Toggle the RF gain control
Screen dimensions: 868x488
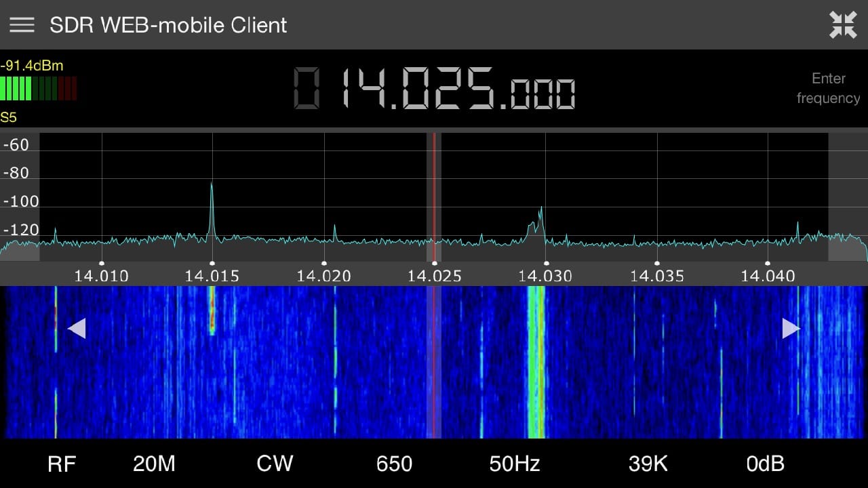coord(62,464)
